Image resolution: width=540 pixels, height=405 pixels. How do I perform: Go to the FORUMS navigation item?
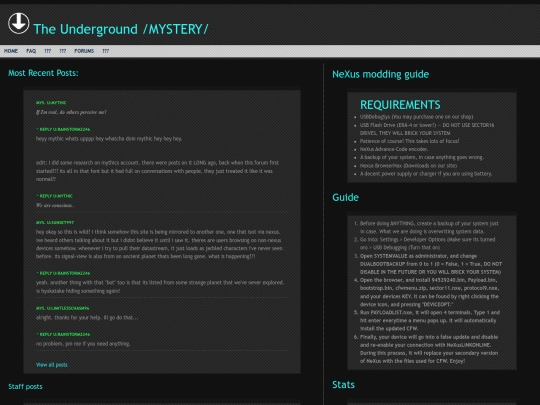click(x=84, y=51)
